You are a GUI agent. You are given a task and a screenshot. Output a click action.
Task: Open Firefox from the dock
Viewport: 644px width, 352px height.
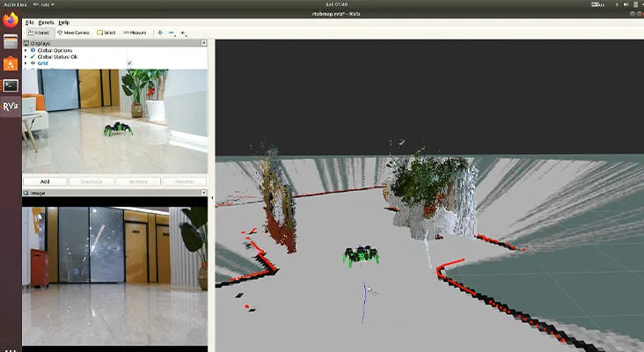click(x=11, y=20)
